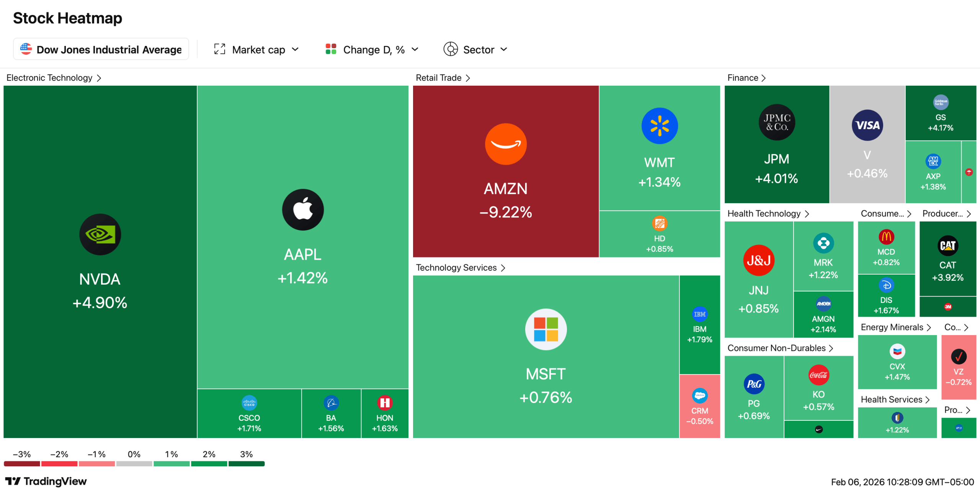Click the Verizon checkmark logo
Viewport: 980px width, 495px height.
click(x=958, y=357)
